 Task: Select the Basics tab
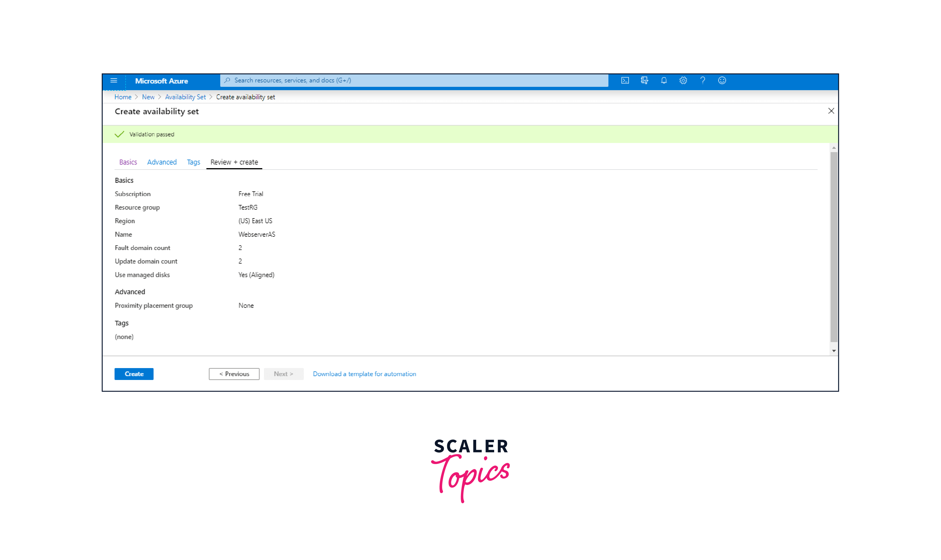click(x=128, y=162)
